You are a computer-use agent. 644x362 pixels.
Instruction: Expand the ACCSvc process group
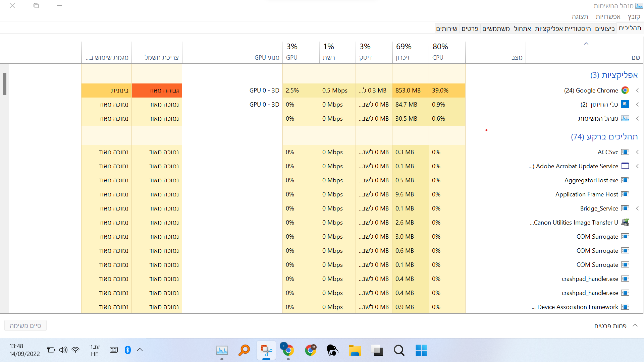click(637, 152)
